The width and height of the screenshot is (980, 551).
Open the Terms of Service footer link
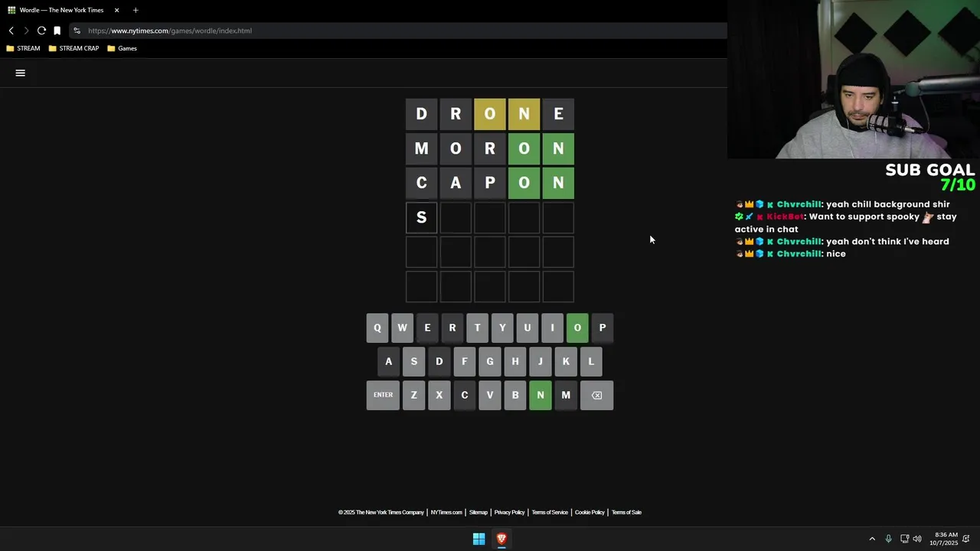point(550,513)
